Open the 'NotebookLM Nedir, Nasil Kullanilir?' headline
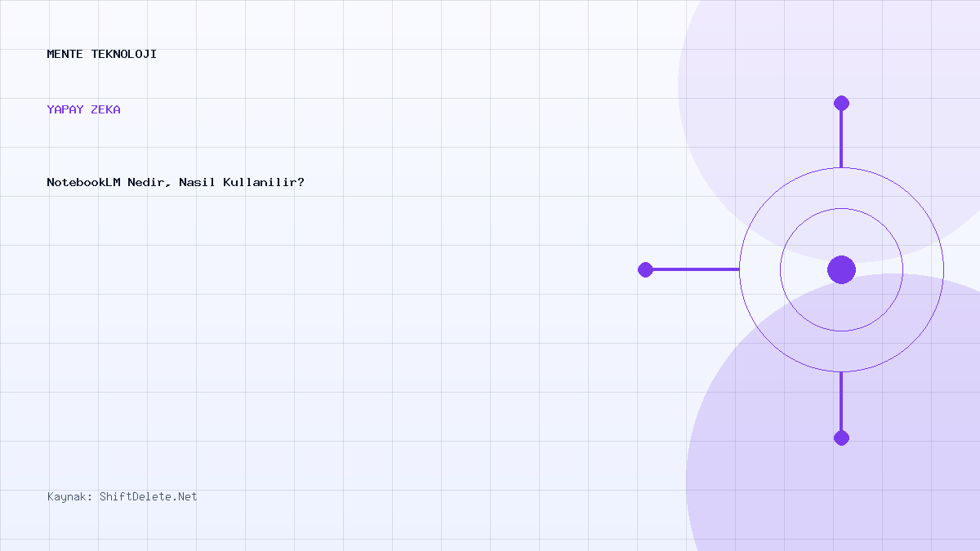This screenshot has height=551, width=980. (x=176, y=182)
